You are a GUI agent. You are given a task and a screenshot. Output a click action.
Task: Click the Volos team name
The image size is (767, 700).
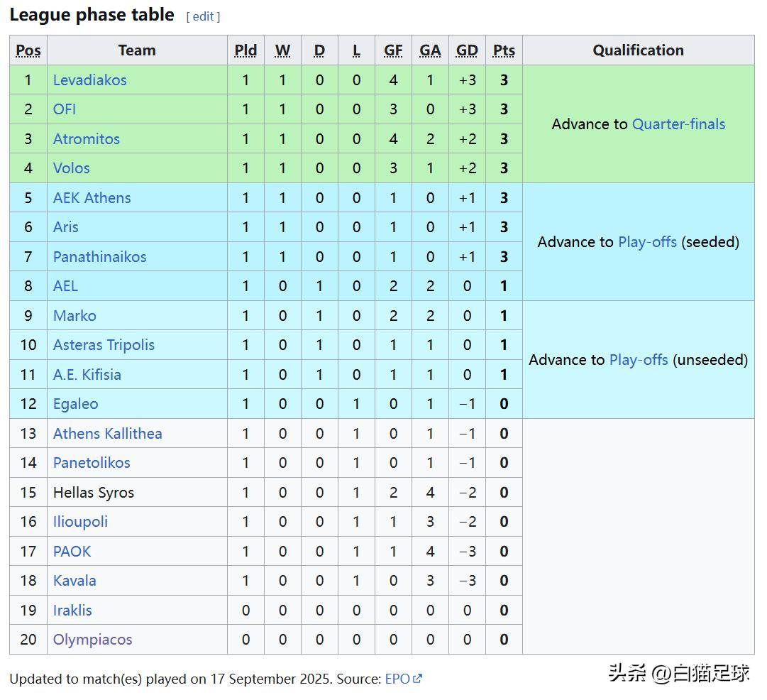tap(72, 168)
